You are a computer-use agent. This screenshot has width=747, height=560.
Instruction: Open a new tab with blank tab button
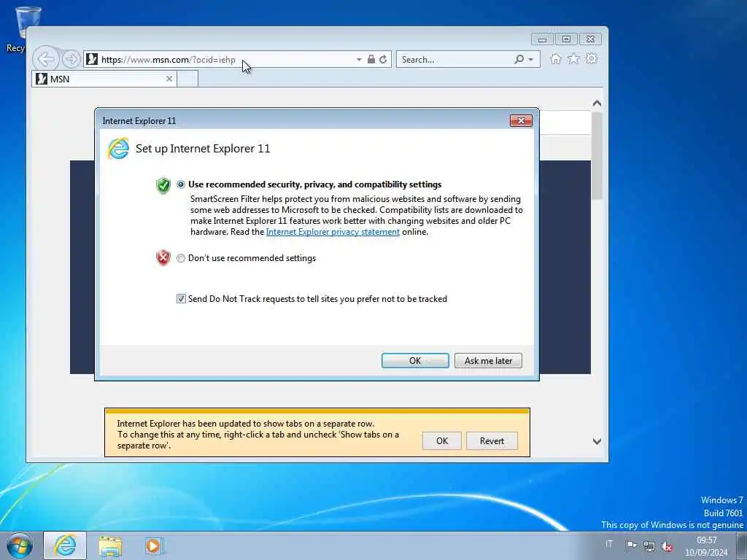point(187,79)
